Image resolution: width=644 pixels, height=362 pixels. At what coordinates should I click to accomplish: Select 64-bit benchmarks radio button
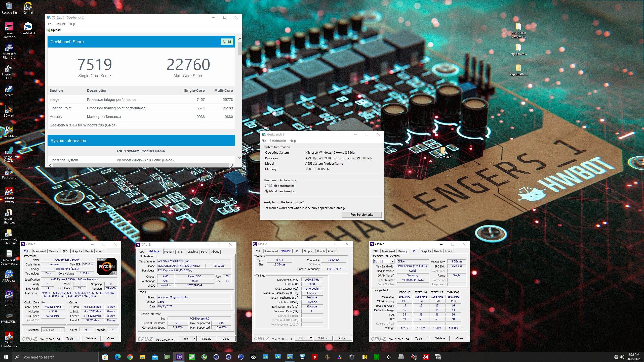pyautogui.click(x=267, y=191)
